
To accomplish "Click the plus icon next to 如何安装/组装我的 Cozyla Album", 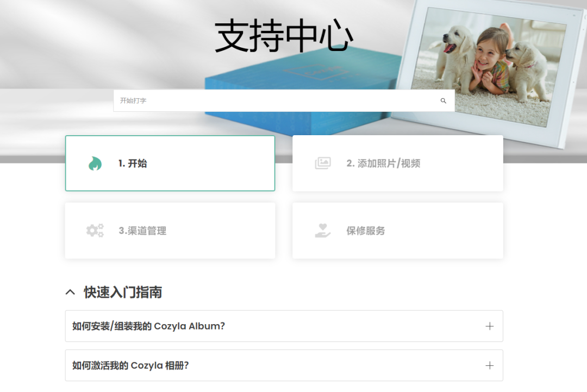I will 489,326.
